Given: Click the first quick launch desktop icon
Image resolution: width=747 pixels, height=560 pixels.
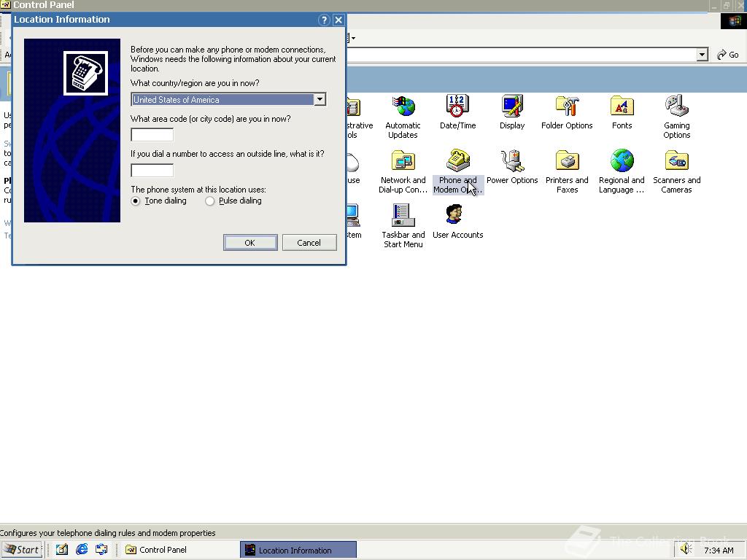Looking at the screenshot, I should coord(62,549).
